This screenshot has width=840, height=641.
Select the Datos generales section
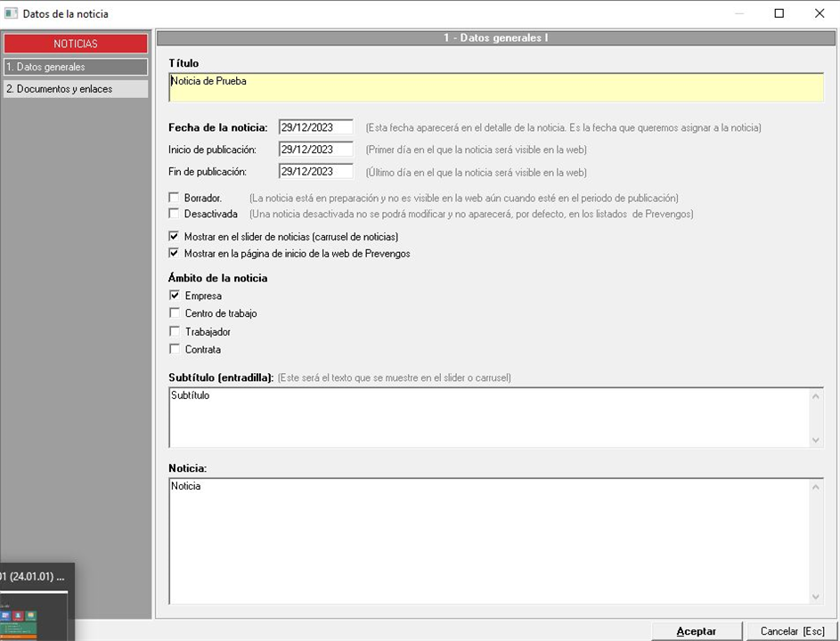coord(76,67)
